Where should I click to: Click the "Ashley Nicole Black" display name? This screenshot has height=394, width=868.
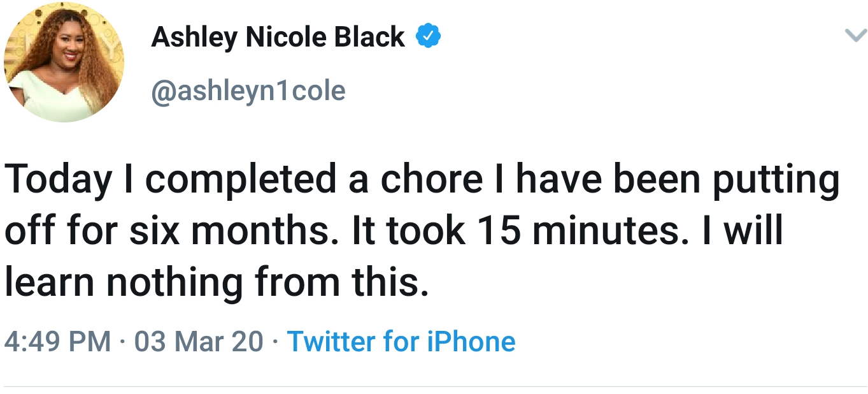click(278, 38)
